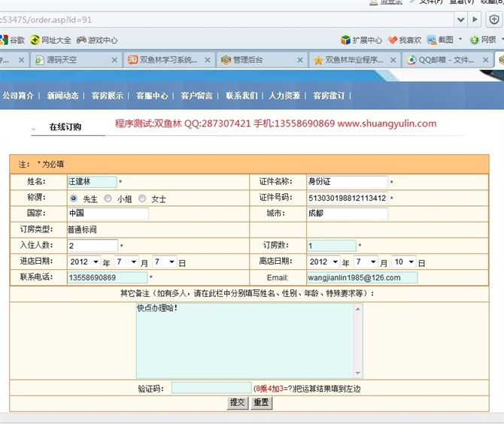Click the 重置 reset button
Viewport: 504px width, 424px height.
pos(261,403)
